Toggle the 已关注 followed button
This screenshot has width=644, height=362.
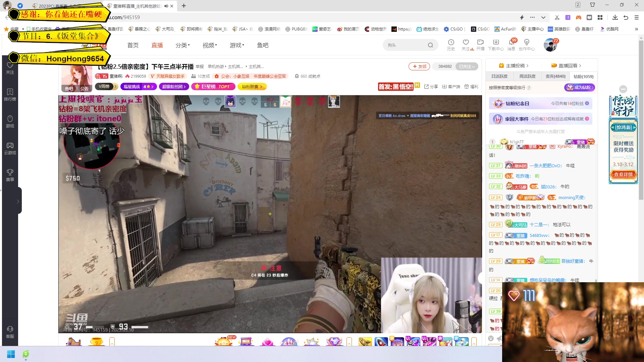pyautogui.click(x=467, y=66)
